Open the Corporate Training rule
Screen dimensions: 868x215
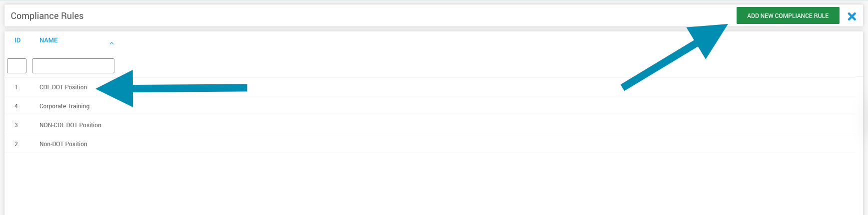pyautogui.click(x=64, y=106)
